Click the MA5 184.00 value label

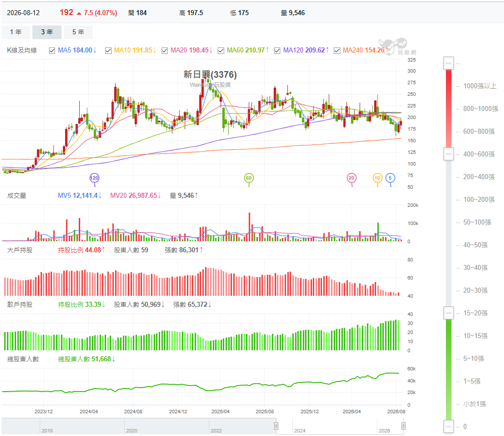click(x=77, y=50)
